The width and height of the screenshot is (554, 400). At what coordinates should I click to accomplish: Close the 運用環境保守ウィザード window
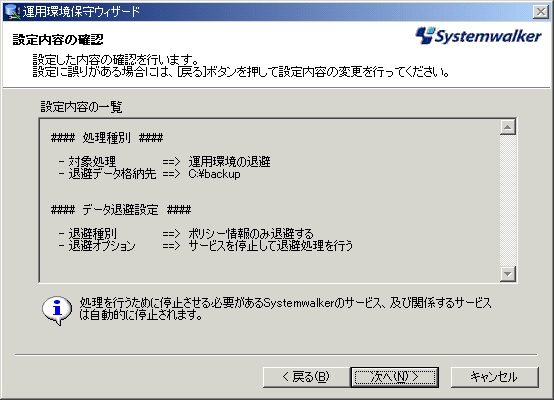(541, 12)
